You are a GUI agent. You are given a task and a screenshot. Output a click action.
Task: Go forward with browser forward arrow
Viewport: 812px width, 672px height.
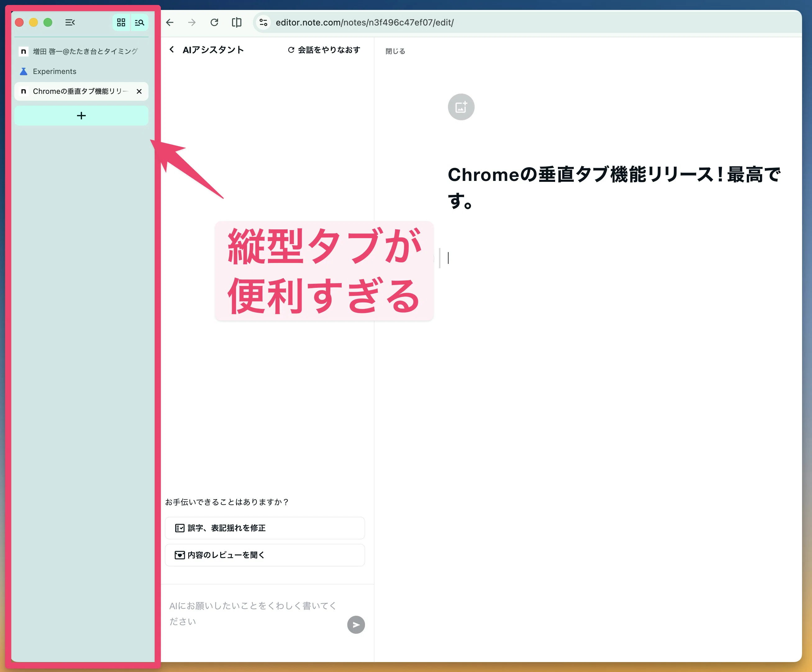click(192, 22)
